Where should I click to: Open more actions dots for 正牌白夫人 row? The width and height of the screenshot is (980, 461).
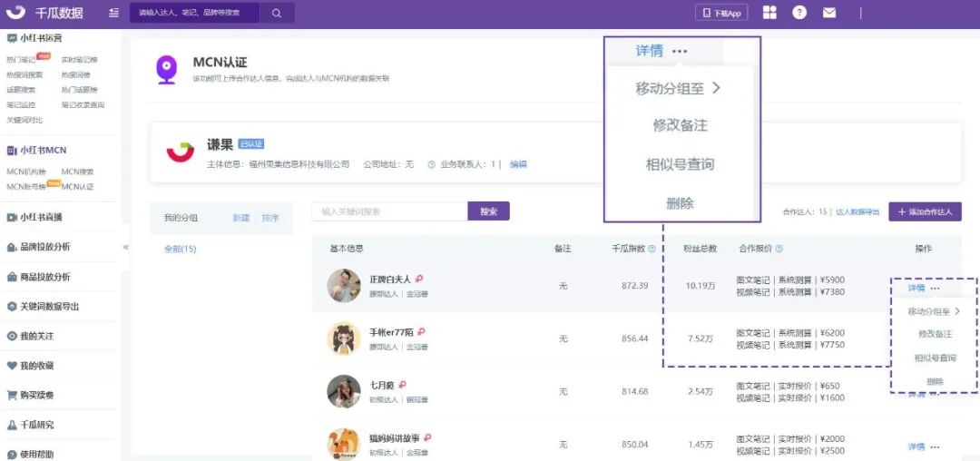click(935, 288)
